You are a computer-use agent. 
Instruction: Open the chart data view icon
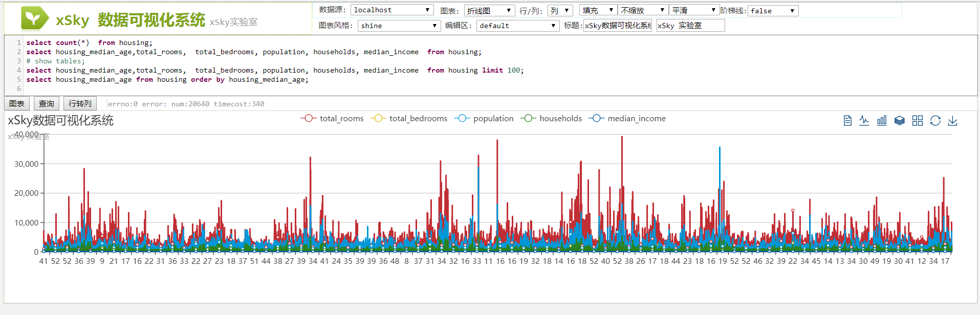pyautogui.click(x=847, y=121)
